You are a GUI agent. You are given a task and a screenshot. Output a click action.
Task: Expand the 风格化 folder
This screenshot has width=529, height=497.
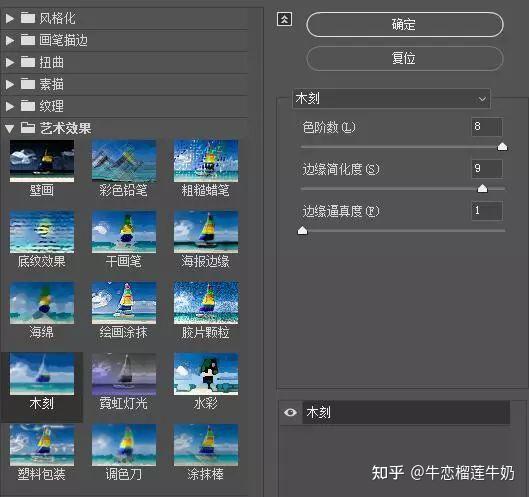click(10, 18)
